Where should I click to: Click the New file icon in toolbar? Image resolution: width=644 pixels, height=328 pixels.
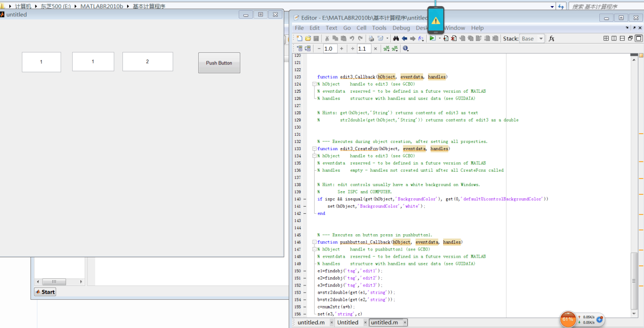[299, 38]
